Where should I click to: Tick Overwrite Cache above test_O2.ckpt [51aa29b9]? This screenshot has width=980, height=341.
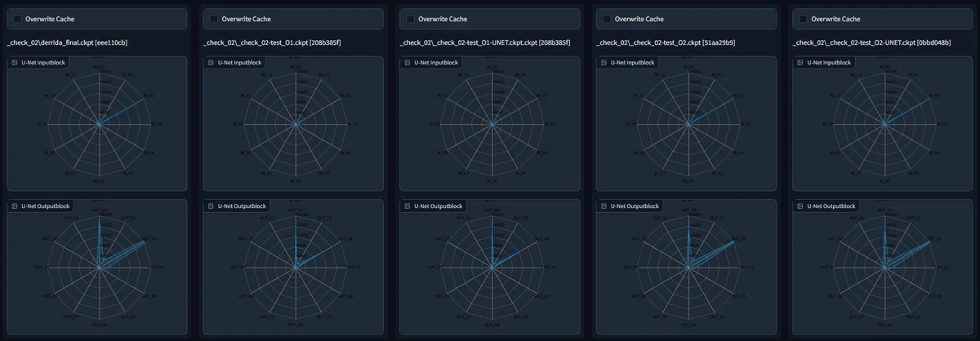point(607,19)
